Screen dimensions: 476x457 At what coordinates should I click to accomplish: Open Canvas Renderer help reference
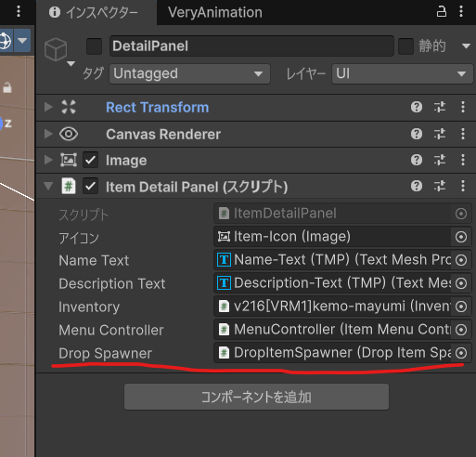tap(417, 134)
